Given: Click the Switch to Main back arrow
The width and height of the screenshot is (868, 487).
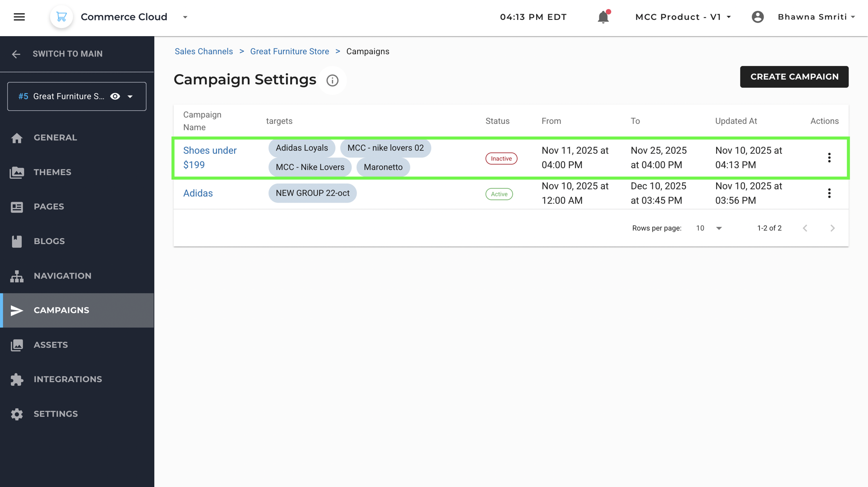Looking at the screenshot, I should (16, 54).
